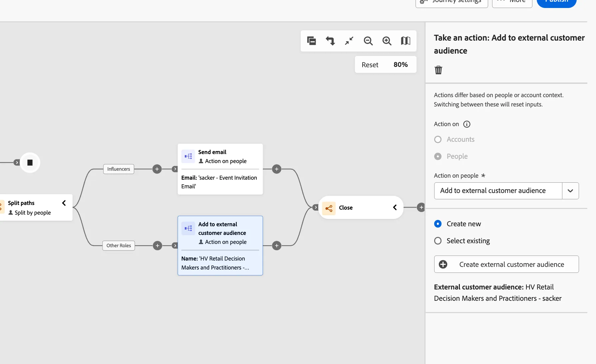Reset the canvas zoom level

point(370,65)
